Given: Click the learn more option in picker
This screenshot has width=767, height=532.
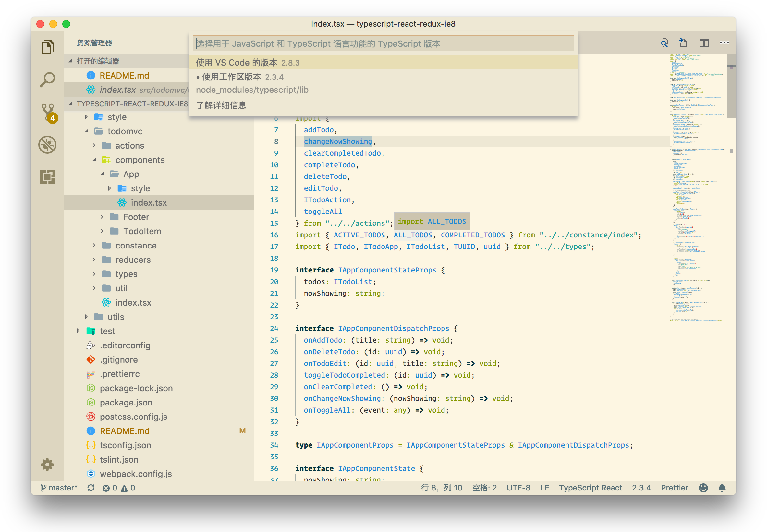Looking at the screenshot, I should (x=221, y=105).
